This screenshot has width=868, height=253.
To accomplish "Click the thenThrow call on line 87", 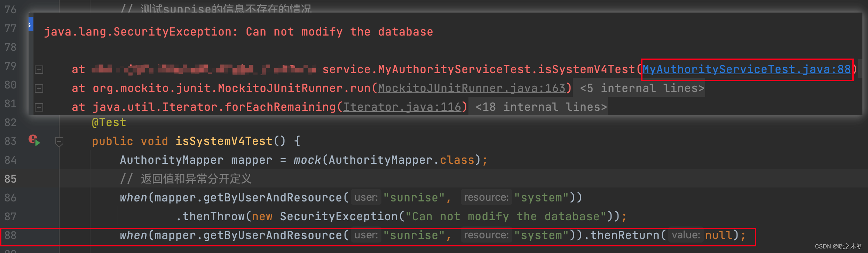I will [213, 216].
